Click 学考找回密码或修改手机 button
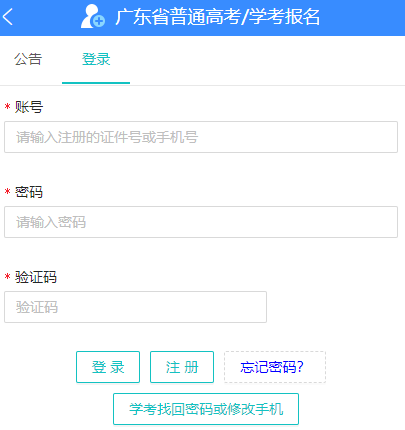405x430 pixels. coord(206,409)
